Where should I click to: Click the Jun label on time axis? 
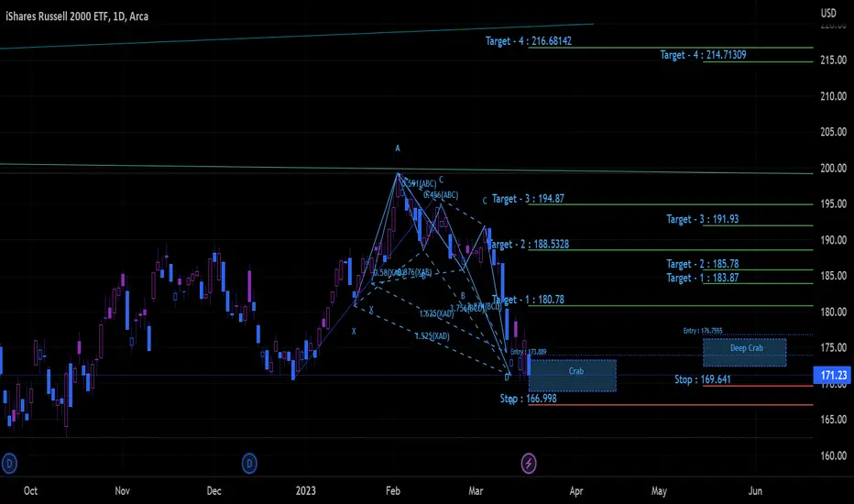click(755, 491)
